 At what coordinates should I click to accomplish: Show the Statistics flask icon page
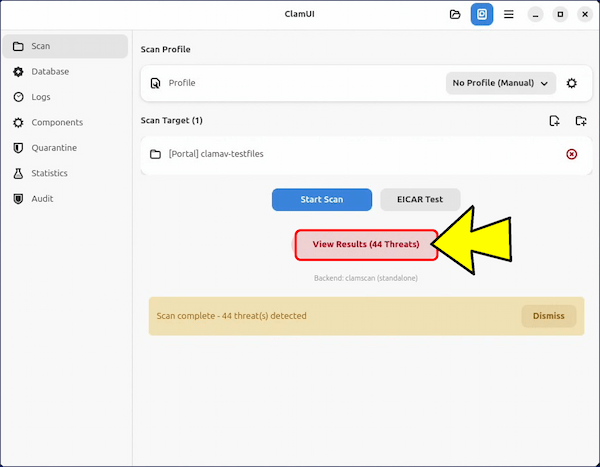[x=18, y=173]
